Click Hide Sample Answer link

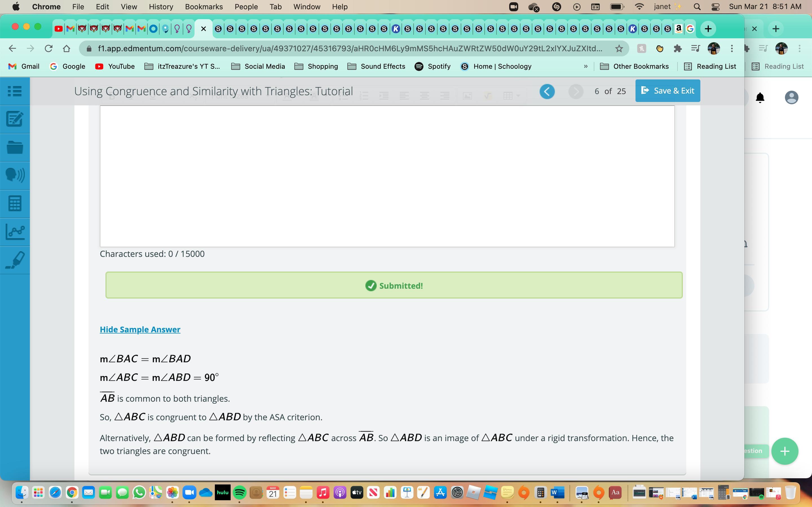pyautogui.click(x=140, y=329)
